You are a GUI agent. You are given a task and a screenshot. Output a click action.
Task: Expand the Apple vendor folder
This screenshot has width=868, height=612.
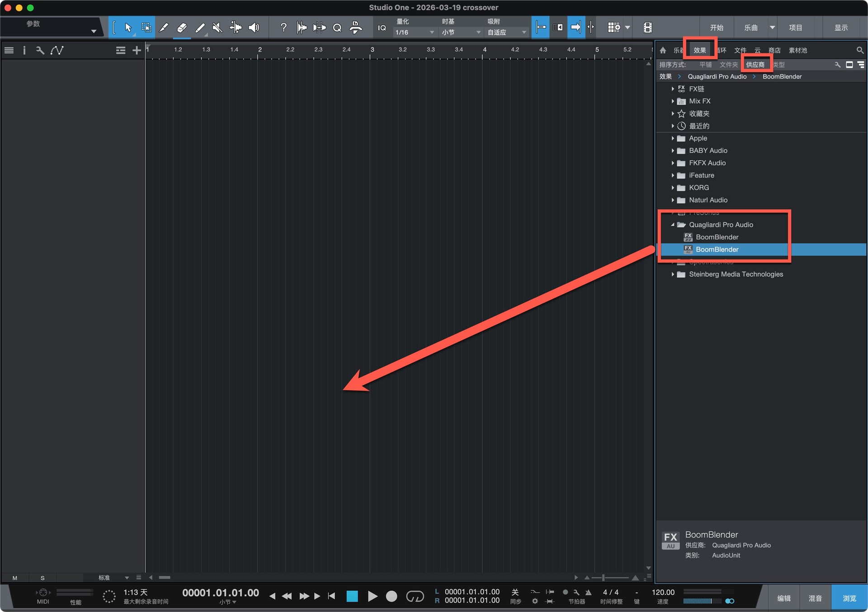pyautogui.click(x=673, y=138)
